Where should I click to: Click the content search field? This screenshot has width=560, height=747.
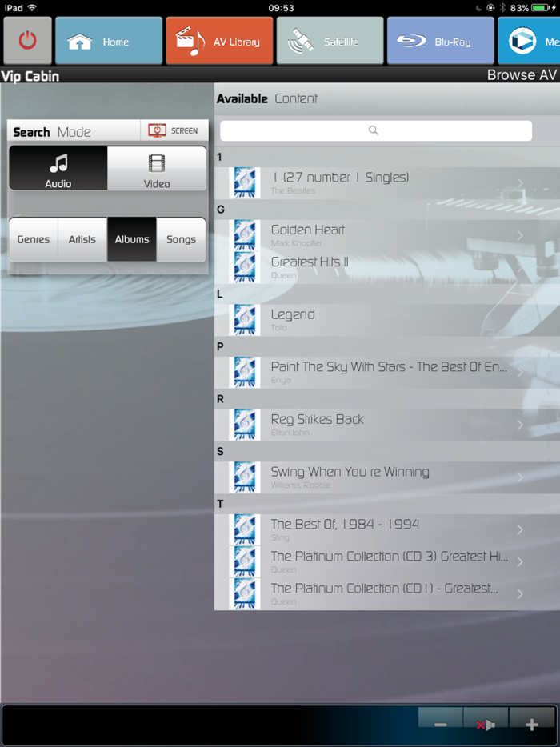pos(375,130)
